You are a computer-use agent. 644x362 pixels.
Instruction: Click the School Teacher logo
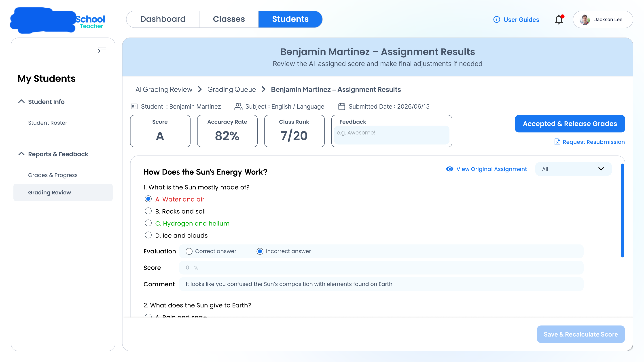coord(57,21)
